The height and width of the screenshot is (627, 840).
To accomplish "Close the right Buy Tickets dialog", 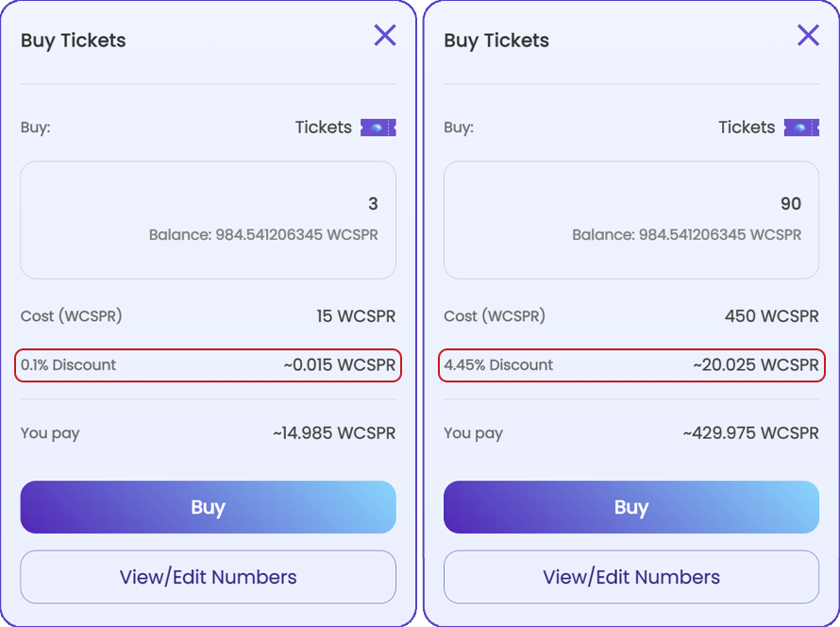I will pos(808,35).
